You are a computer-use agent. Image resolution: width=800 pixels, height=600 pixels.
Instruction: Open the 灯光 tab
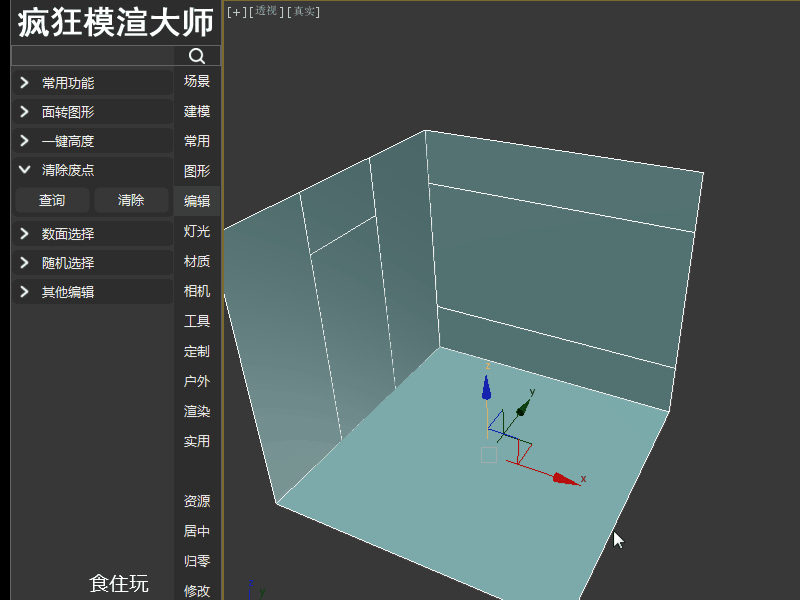197,231
